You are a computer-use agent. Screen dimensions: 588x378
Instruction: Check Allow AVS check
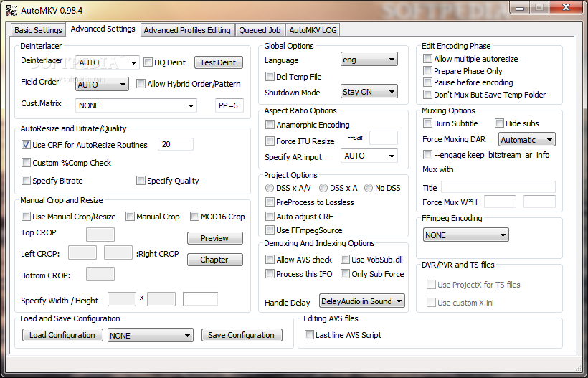click(x=270, y=259)
